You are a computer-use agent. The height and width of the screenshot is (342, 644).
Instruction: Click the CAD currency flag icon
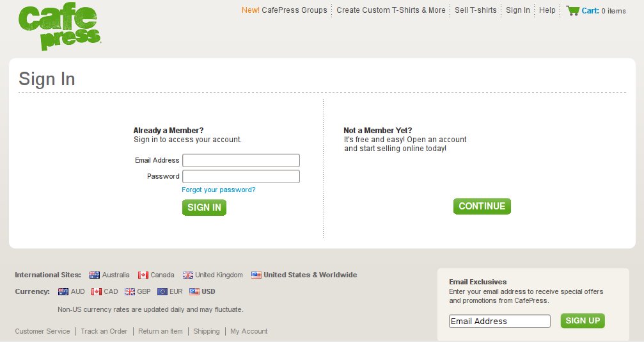(x=97, y=292)
